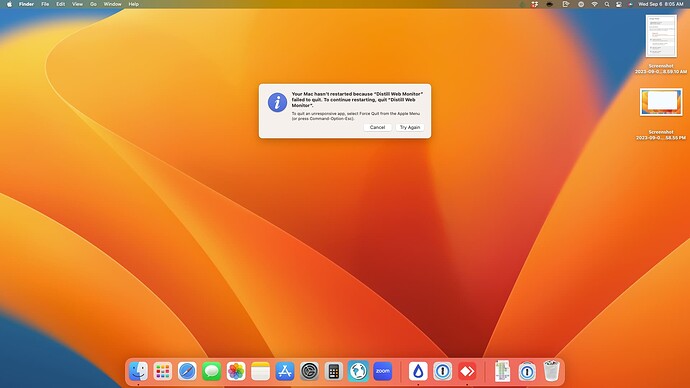Open the View menu

coord(77,4)
